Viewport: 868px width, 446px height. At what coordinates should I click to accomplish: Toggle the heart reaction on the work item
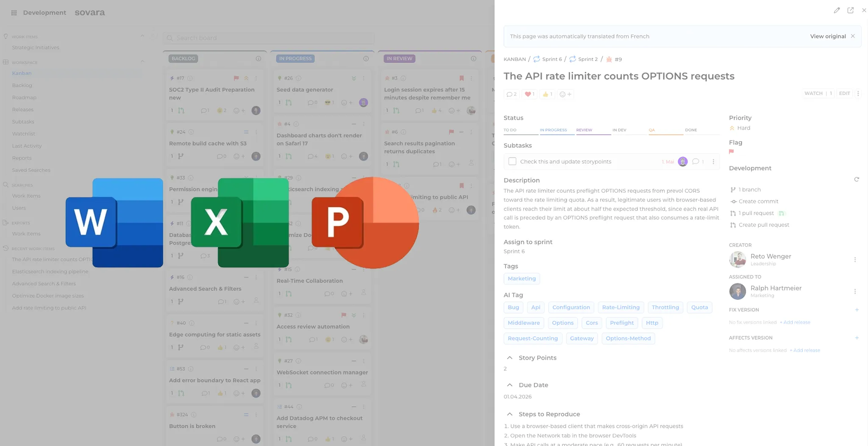530,94
